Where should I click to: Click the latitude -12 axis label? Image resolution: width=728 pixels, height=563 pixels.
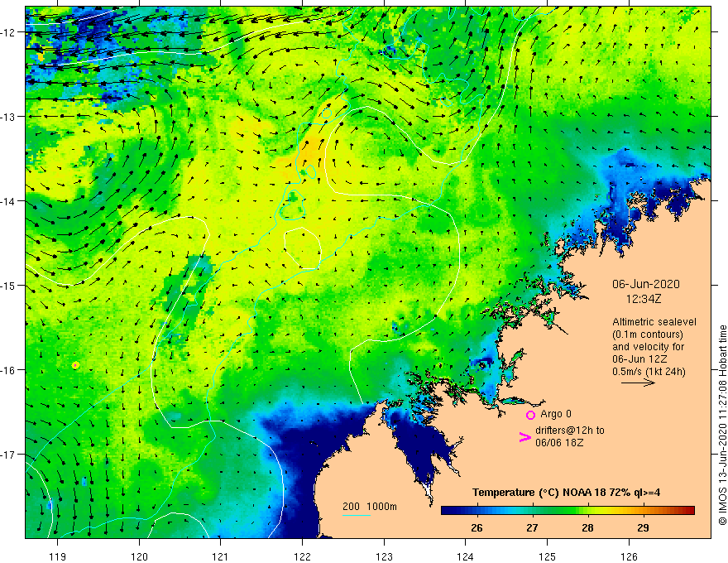[8, 32]
